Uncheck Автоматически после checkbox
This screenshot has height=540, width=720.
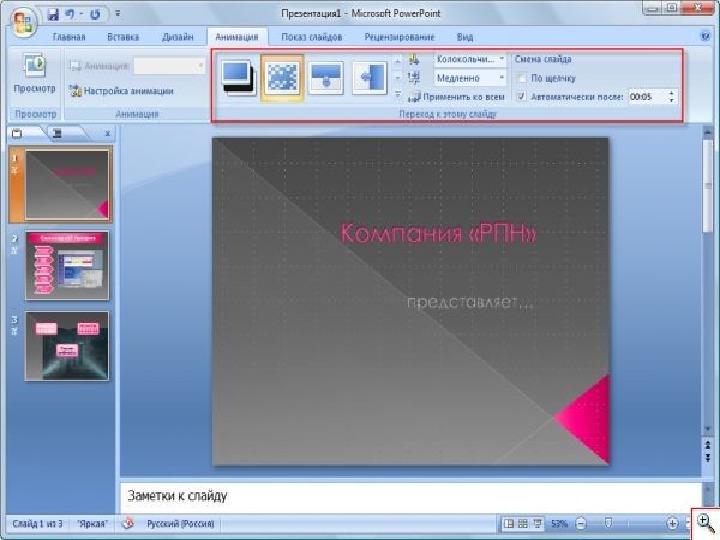(522, 96)
